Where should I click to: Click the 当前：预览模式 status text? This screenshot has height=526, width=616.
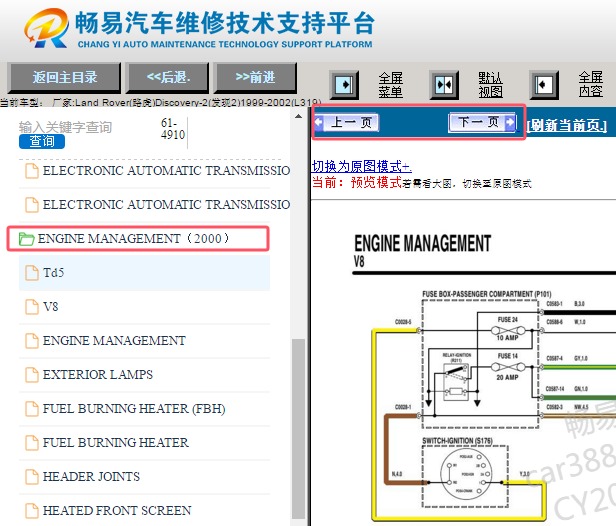pos(357,183)
